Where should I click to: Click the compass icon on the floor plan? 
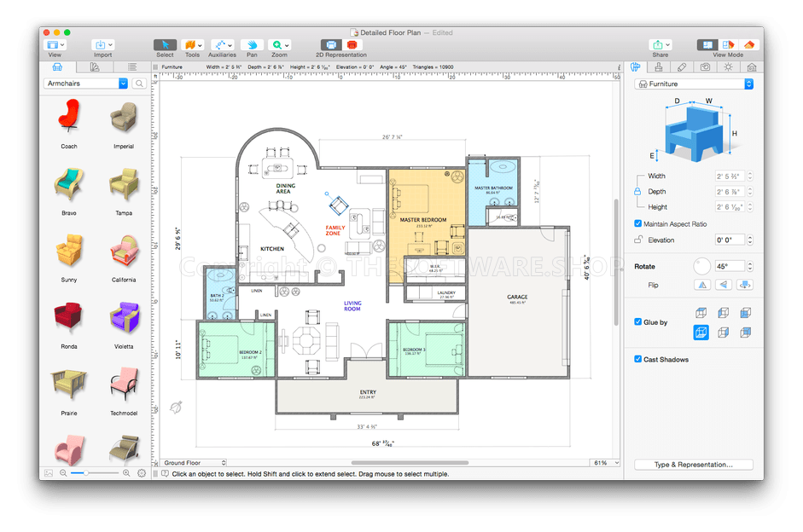[176, 408]
